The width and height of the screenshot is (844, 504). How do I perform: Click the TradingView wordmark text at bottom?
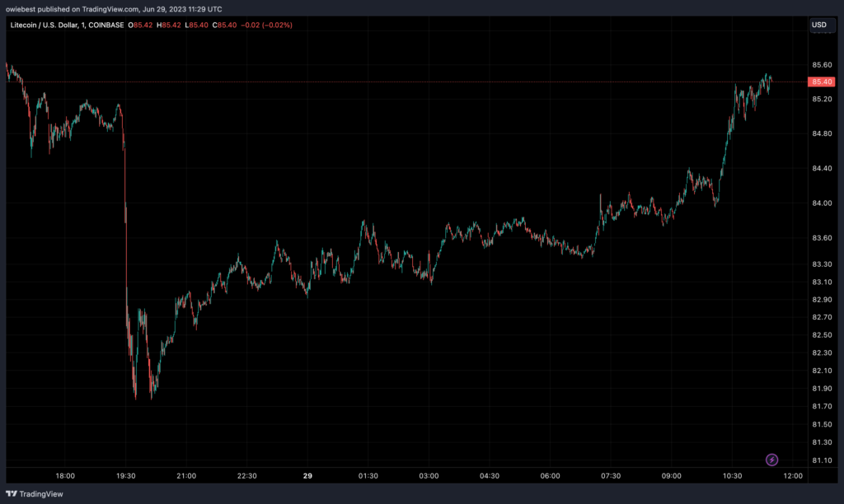pyautogui.click(x=40, y=493)
